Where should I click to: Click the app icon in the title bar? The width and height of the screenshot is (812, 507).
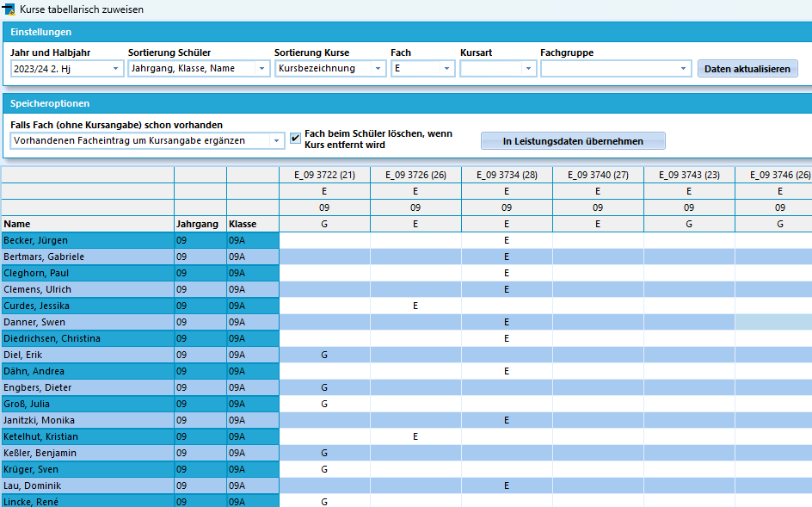click(9, 9)
